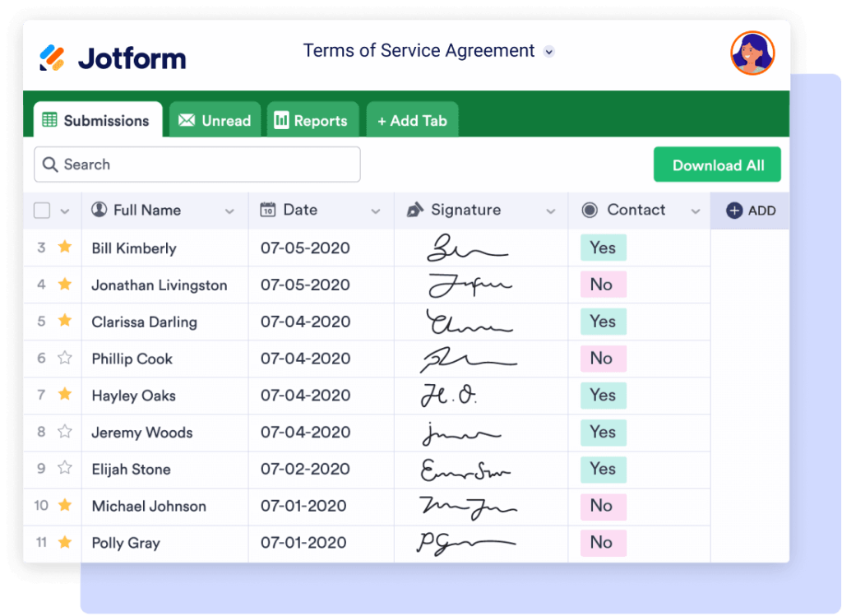Open the Full Name column dropdown
The image size is (842, 616).
(229, 211)
